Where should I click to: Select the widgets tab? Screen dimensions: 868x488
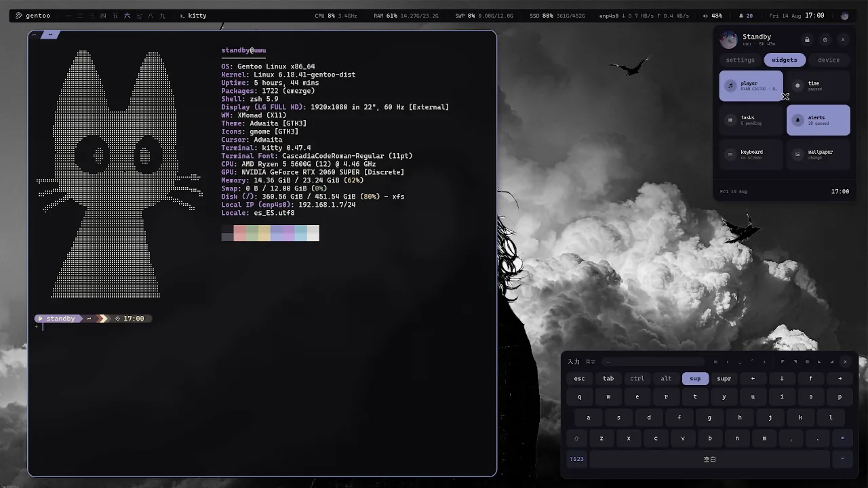(x=785, y=60)
